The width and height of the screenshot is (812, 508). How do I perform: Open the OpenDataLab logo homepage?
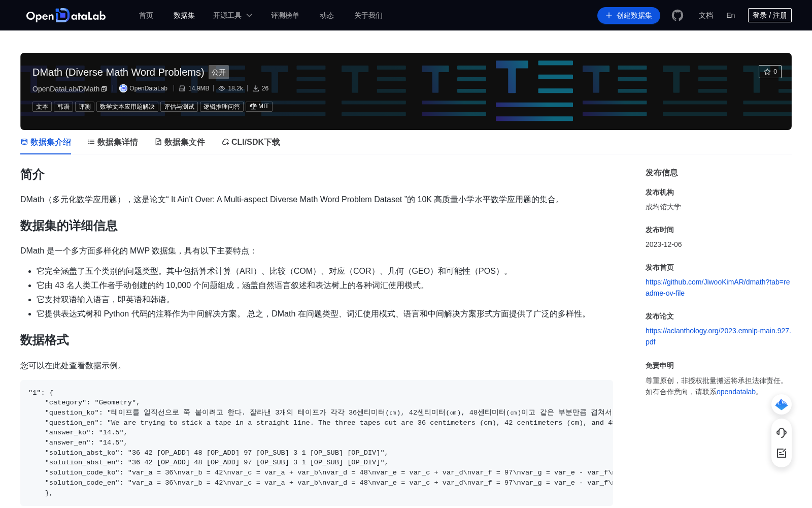tap(66, 15)
